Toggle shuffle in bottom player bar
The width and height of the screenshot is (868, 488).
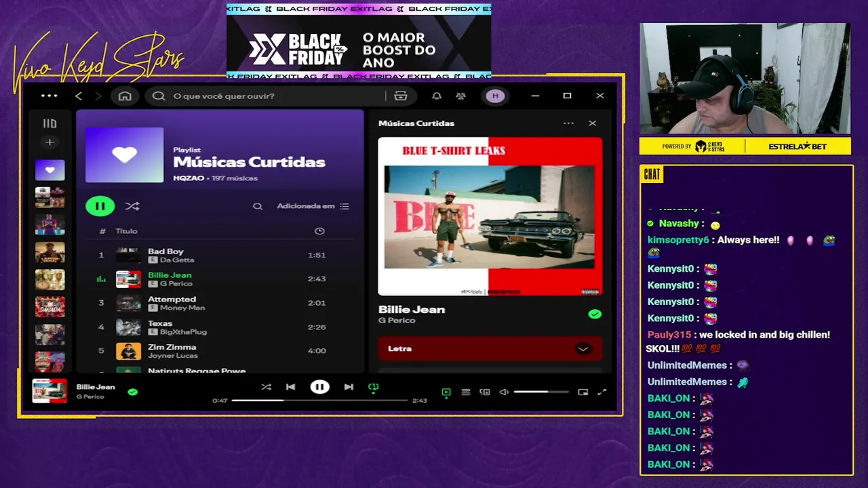tap(266, 387)
